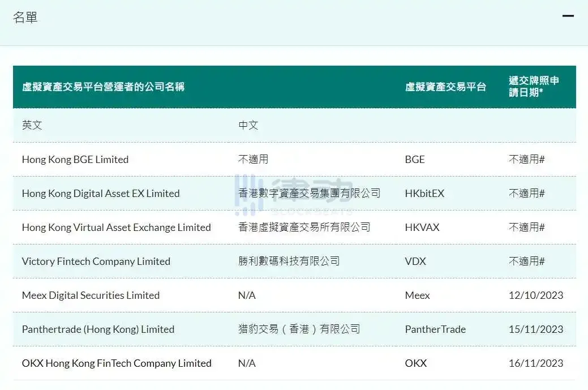Screen dimensions: 588x390
Task: Select the Meex platform cell
Action: 418,295
